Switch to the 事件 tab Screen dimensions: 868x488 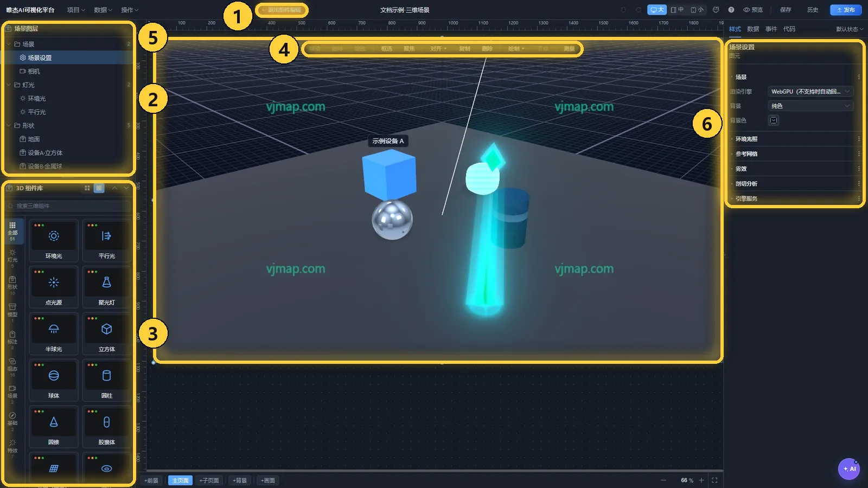point(771,29)
